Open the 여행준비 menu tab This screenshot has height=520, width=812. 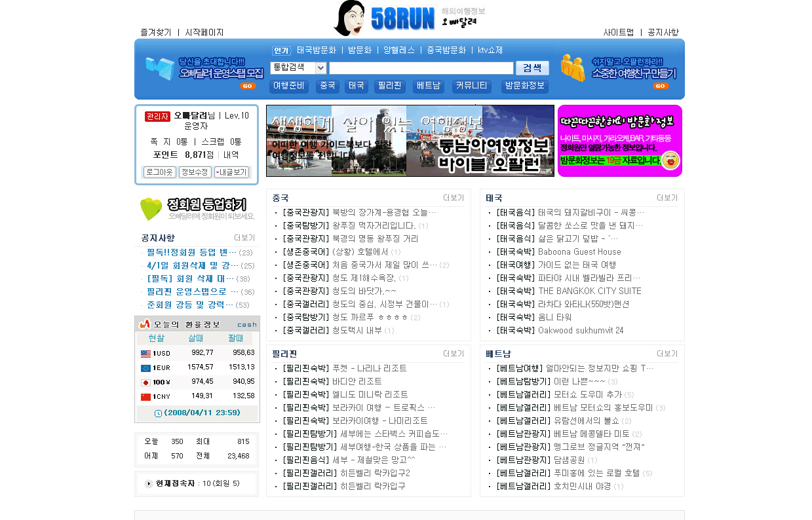[289, 86]
